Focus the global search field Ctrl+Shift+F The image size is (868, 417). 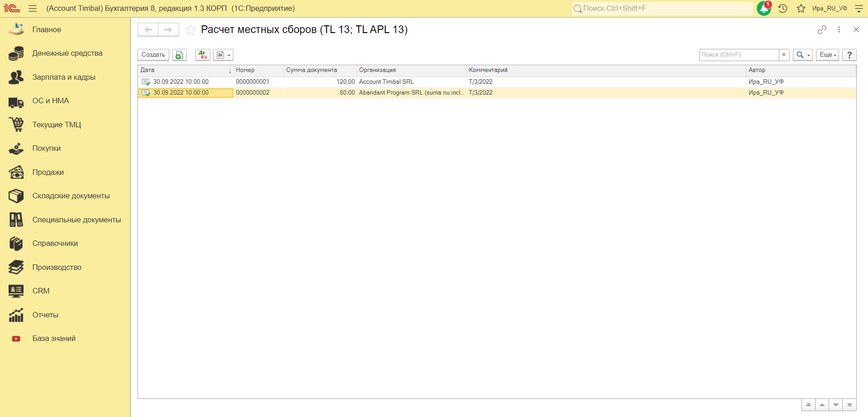pyautogui.click(x=662, y=9)
